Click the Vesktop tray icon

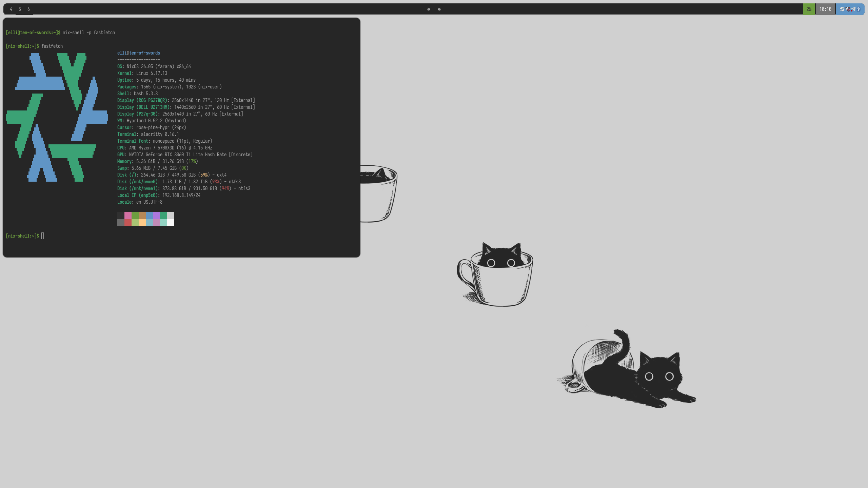coord(848,9)
